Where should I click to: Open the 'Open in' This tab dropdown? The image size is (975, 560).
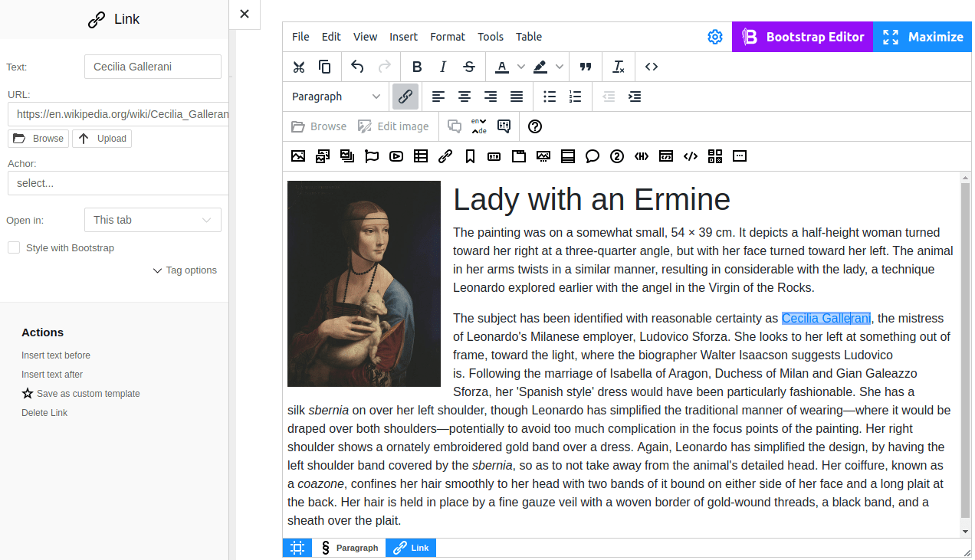[x=153, y=220]
